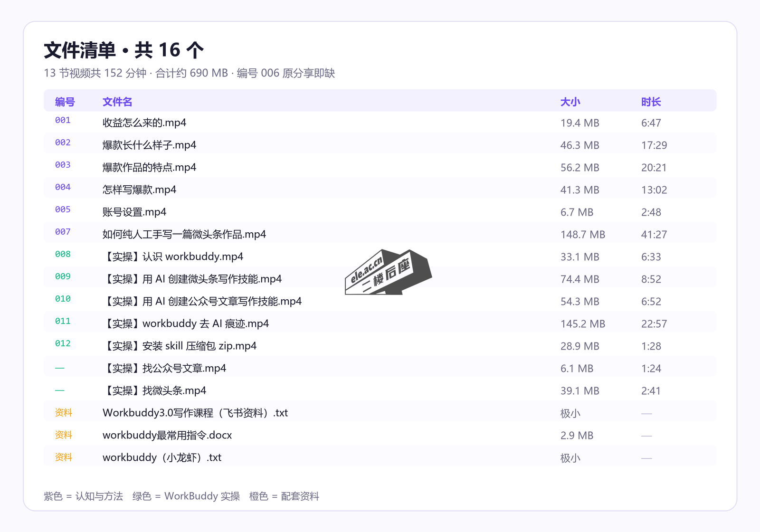Screen dimensions: 760x532
Task: Click the number 001
Action: click(x=63, y=120)
